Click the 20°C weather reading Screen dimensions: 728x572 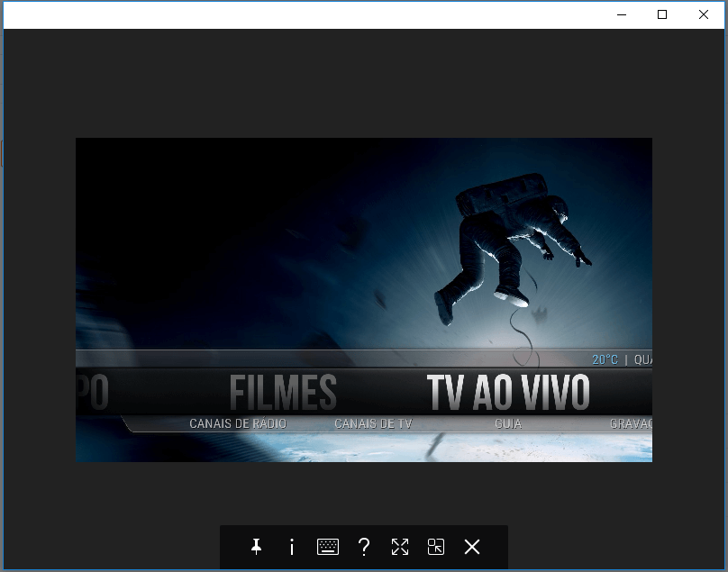(605, 359)
